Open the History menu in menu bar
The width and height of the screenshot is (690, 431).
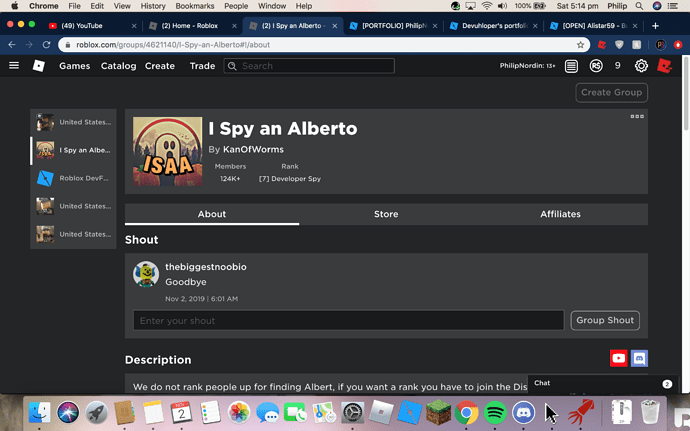point(153,6)
